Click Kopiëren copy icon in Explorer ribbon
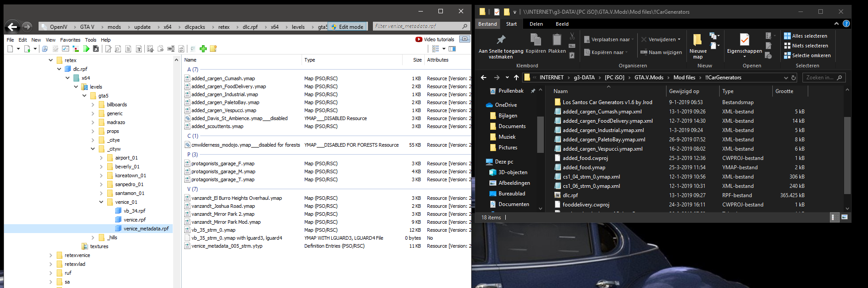The height and width of the screenshot is (288, 868). pyautogui.click(x=536, y=43)
